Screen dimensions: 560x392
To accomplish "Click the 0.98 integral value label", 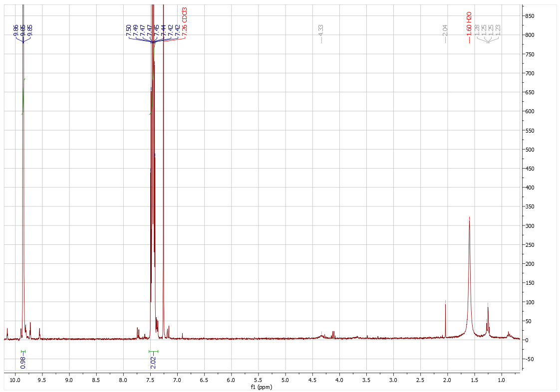I will (23, 362).
